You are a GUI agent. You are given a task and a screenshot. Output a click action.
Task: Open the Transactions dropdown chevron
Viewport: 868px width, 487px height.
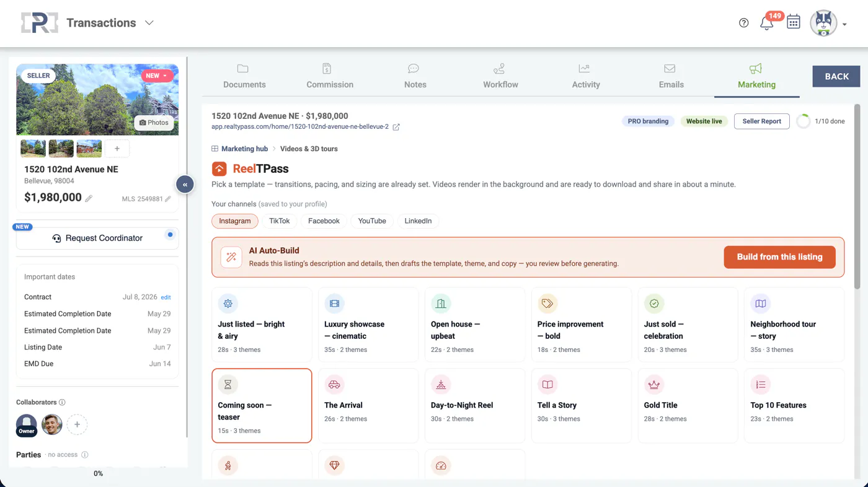(149, 23)
